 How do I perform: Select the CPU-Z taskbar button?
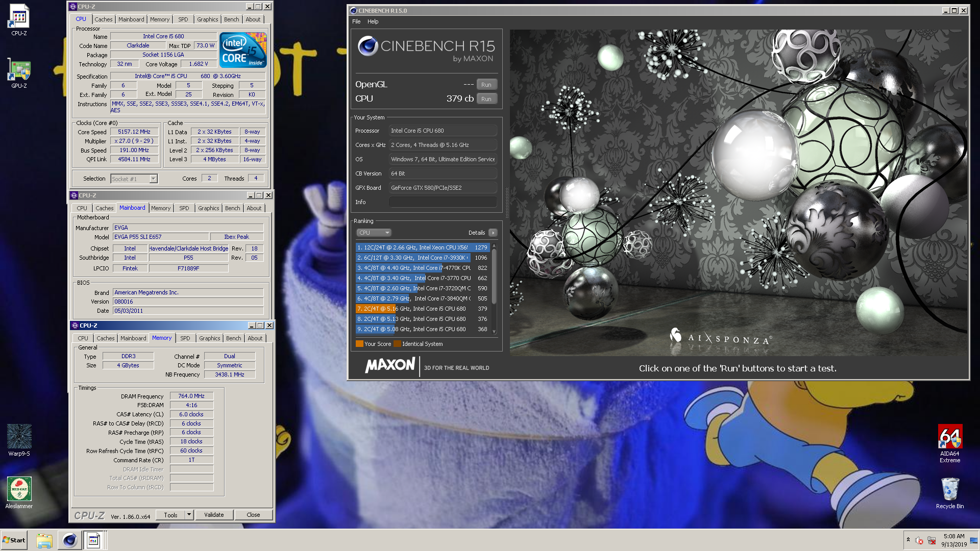(x=94, y=540)
